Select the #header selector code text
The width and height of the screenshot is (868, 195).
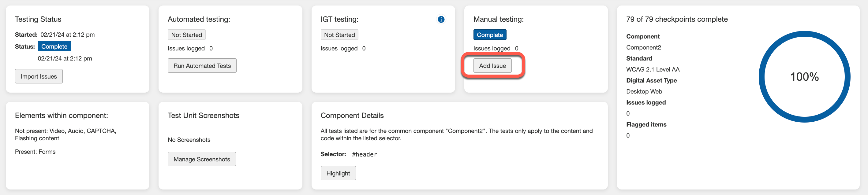(x=364, y=154)
